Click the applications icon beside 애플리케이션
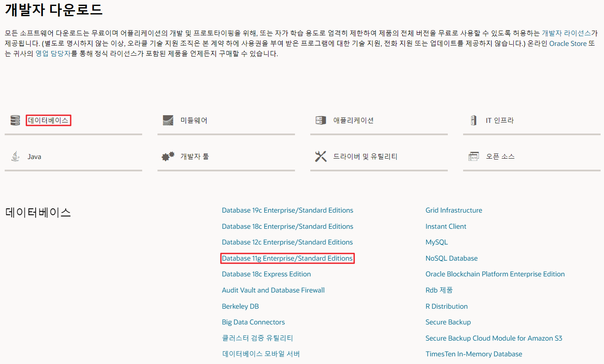The width and height of the screenshot is (604, 364). tap(321, 120)
